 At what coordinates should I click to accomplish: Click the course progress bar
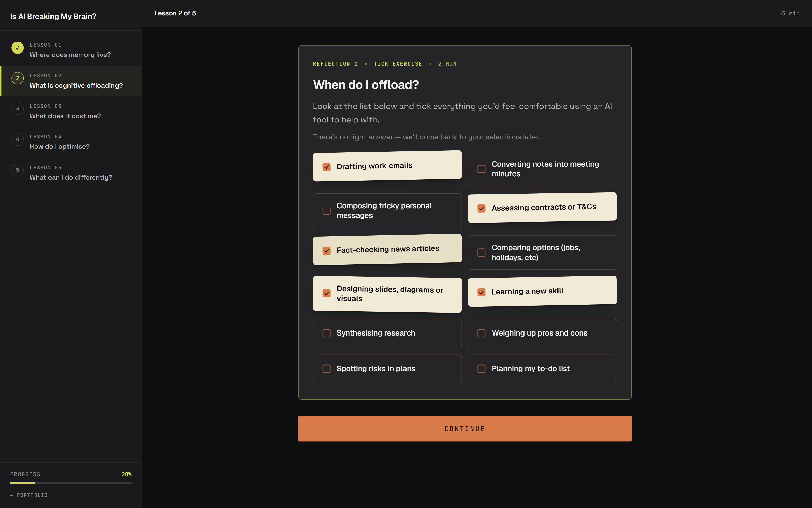71,483
